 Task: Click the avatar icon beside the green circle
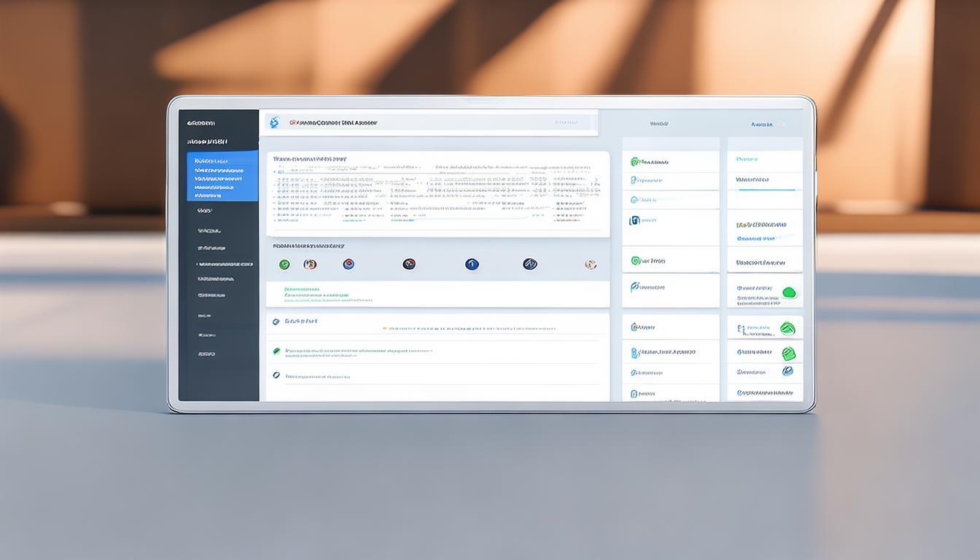[x=310, y=265]
